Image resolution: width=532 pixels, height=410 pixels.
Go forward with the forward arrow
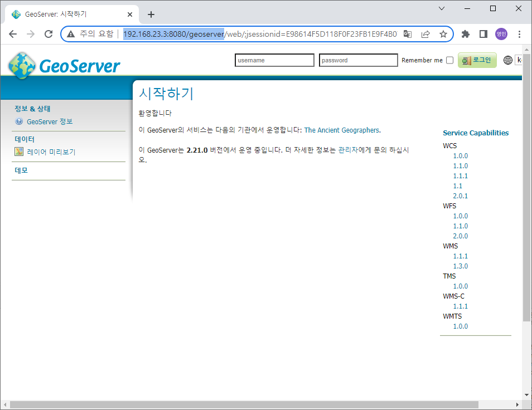pos(31,34)
